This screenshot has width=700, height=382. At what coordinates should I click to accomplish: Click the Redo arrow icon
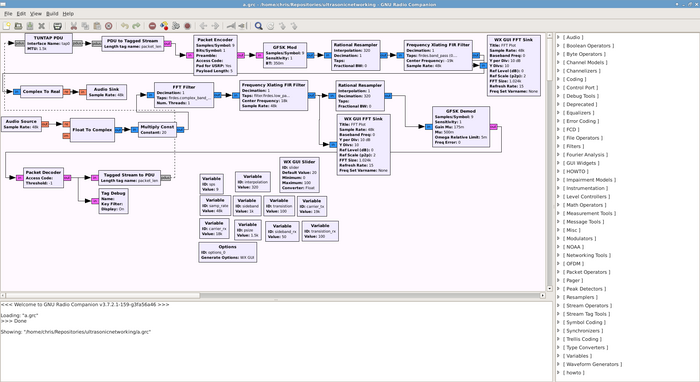136,26
